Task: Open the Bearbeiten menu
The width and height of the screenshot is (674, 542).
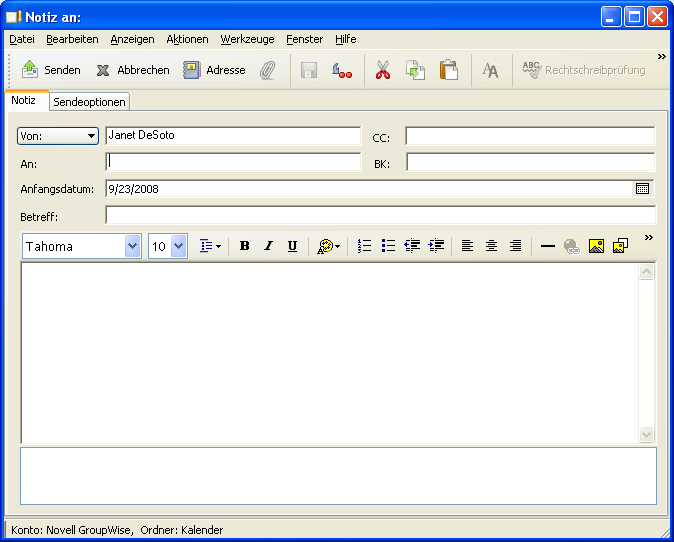Action: point(72,39)
